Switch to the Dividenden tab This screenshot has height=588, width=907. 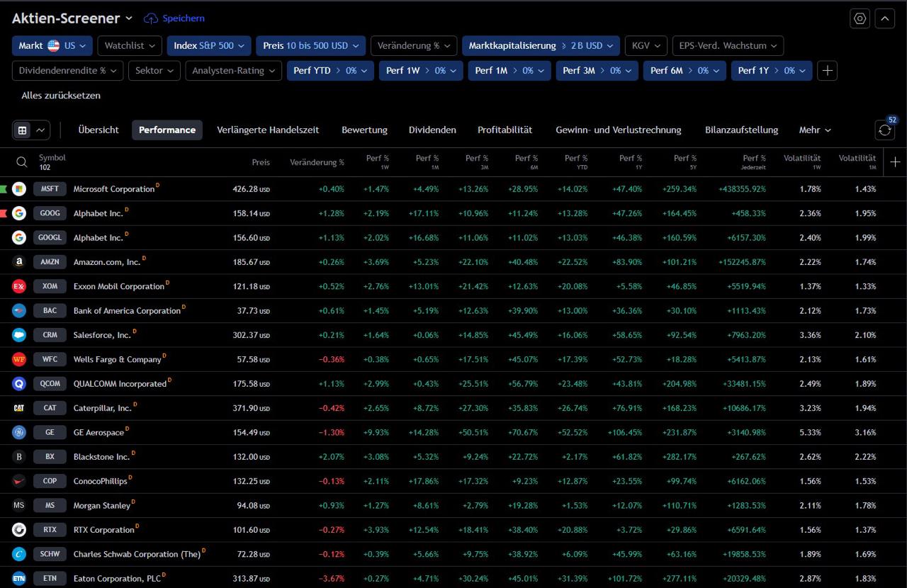tap(432, 130)
